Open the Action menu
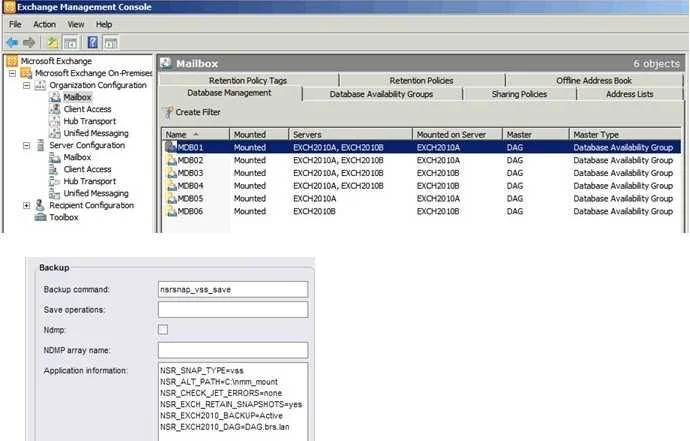Viewport: 690px width, 441px height. (x=44, y=25)
